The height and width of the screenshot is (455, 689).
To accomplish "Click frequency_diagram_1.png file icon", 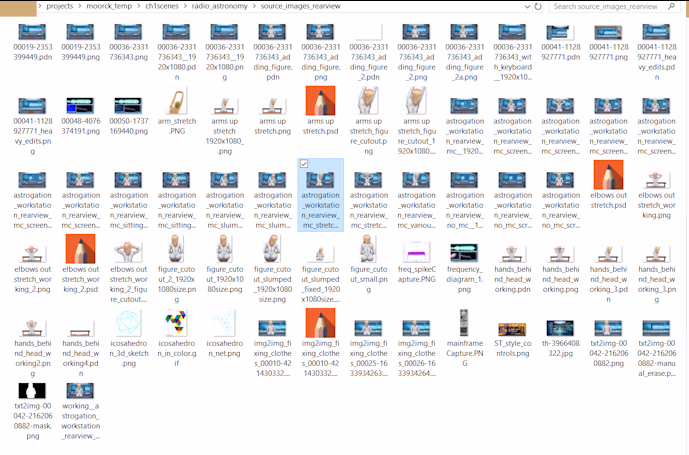I will pyautogui.click(x=465, y=250).
